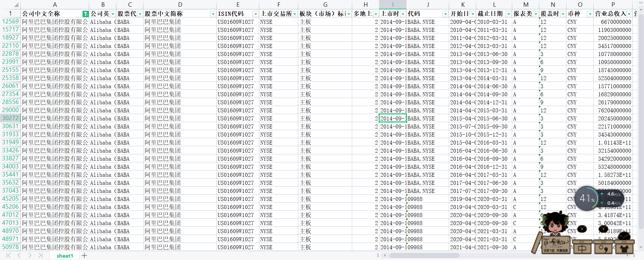
Task: Click report type C cell in row 45206
Action: pyautogui.click(x=526, y=207)
